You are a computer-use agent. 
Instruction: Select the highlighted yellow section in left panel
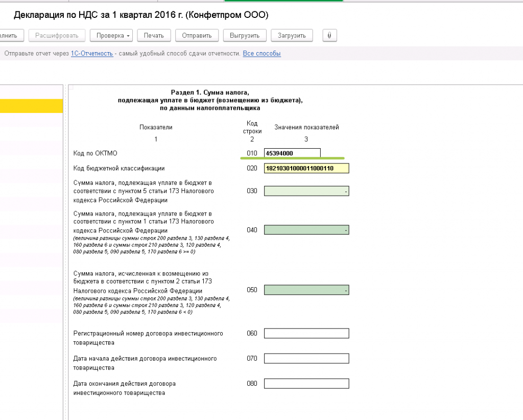(31, 106)
